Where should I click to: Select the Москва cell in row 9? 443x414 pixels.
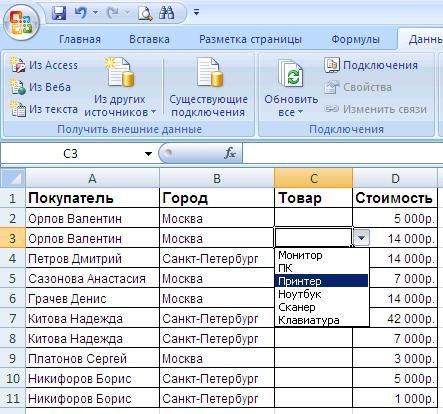(217, 358)
